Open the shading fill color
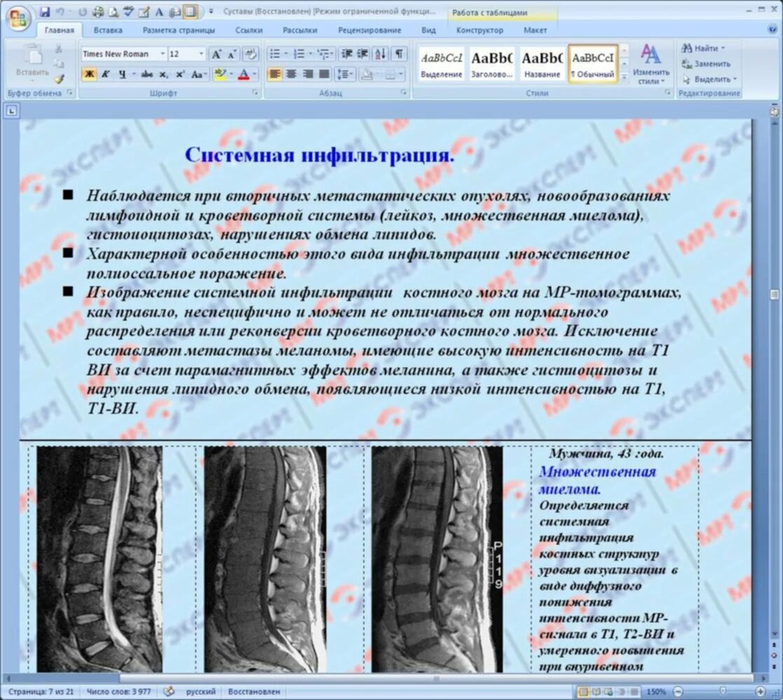The height and width of the screenshot is (700, 783). coord(367,74)
